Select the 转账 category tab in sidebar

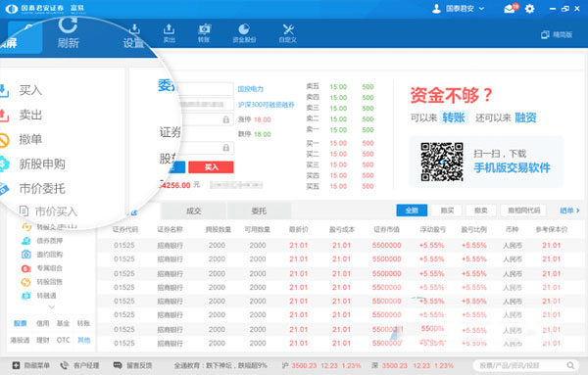(x=83, y=323)
